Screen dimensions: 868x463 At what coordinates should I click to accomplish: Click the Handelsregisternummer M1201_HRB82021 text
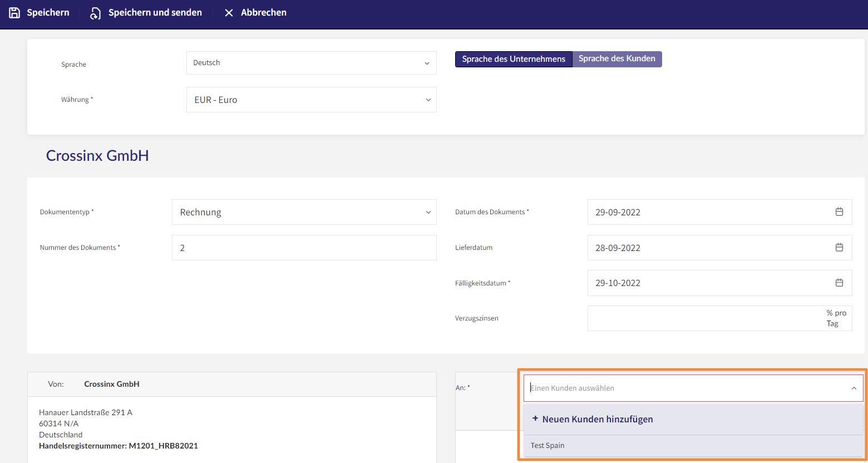pos(119,446)
